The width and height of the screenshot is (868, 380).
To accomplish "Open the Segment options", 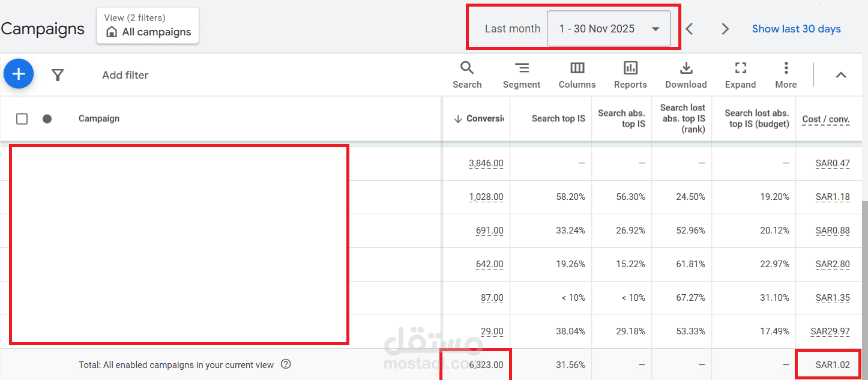I will coord(522,74).
